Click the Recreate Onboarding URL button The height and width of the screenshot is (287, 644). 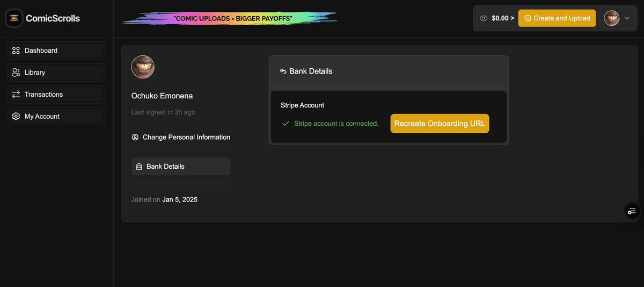[x=440, y=124]
